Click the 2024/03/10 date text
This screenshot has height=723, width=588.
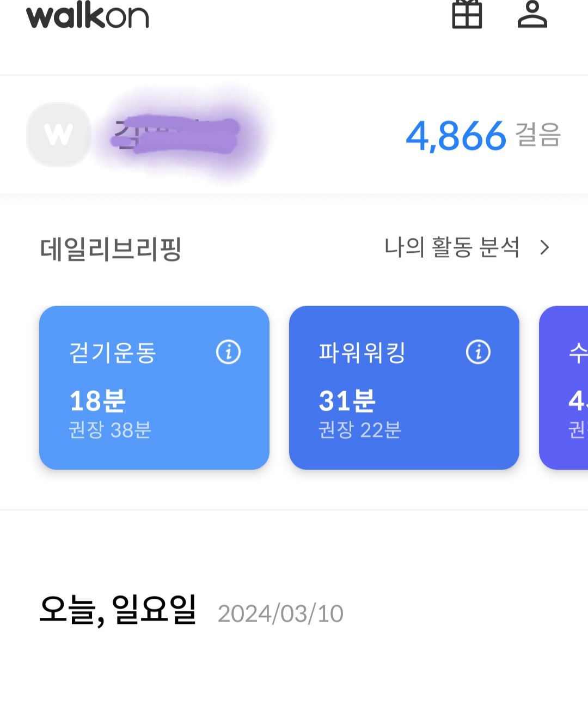pyautogui.click(x=280, y=613)
